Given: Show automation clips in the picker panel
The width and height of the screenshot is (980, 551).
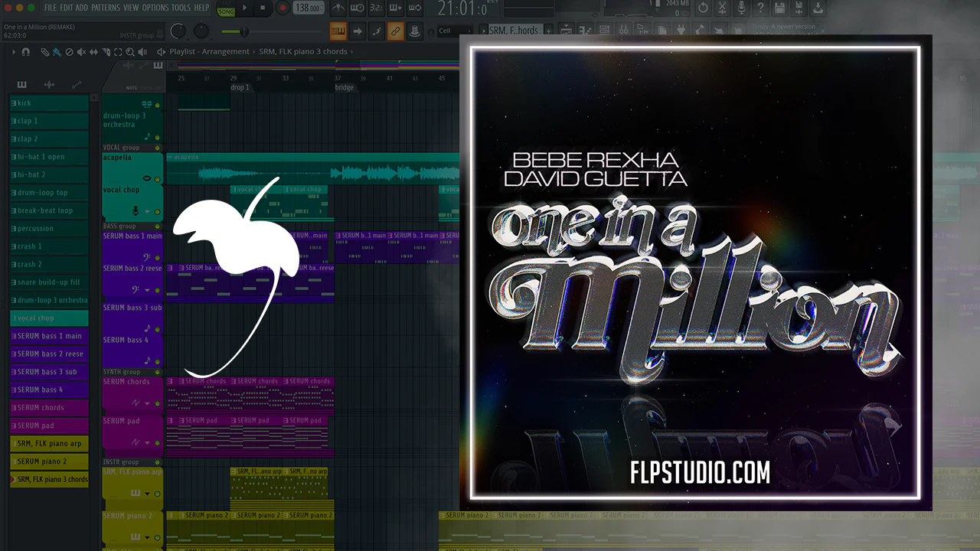Looking at the screenshot, I should [x=77, y=84].
